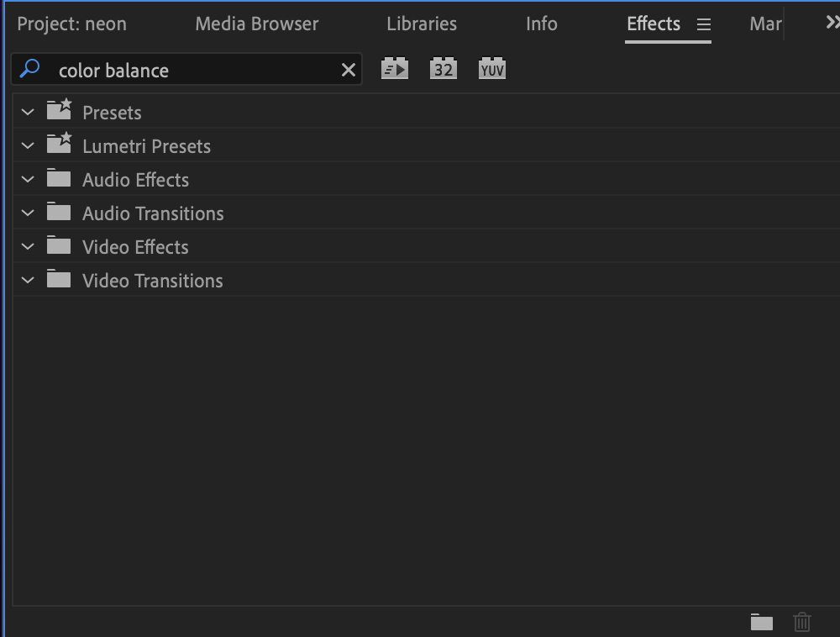Open the Libraries tab
Viewport: 840px width, 637px height.
[x=422, y=24]
